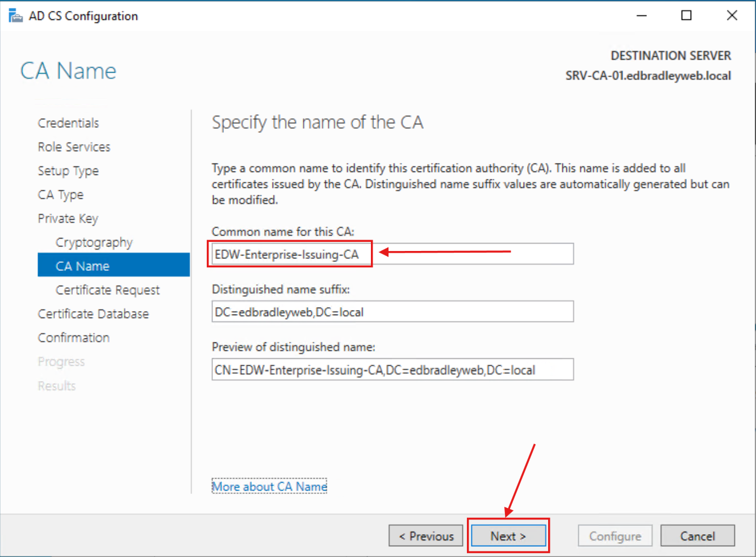The width and height of the screenshot is (756, 557).
Task: Click the distinguished name preview field
Action: (392, 370)
